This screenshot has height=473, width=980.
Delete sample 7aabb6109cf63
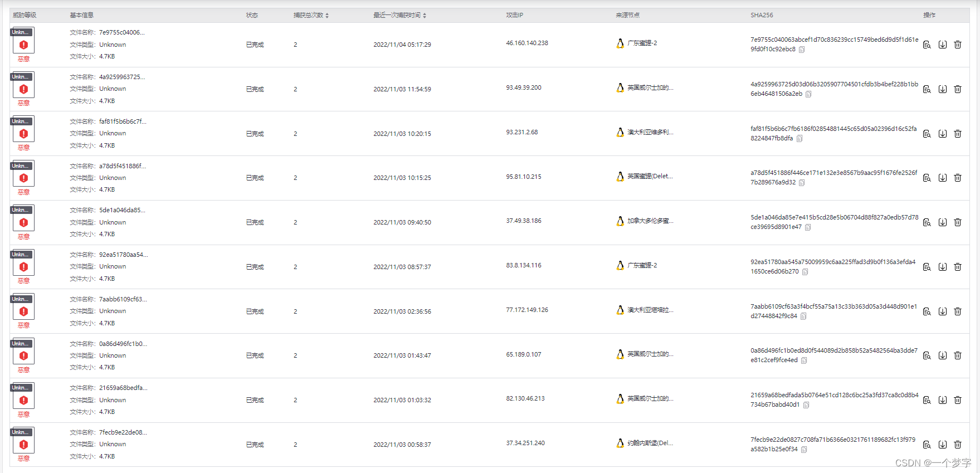958,311
